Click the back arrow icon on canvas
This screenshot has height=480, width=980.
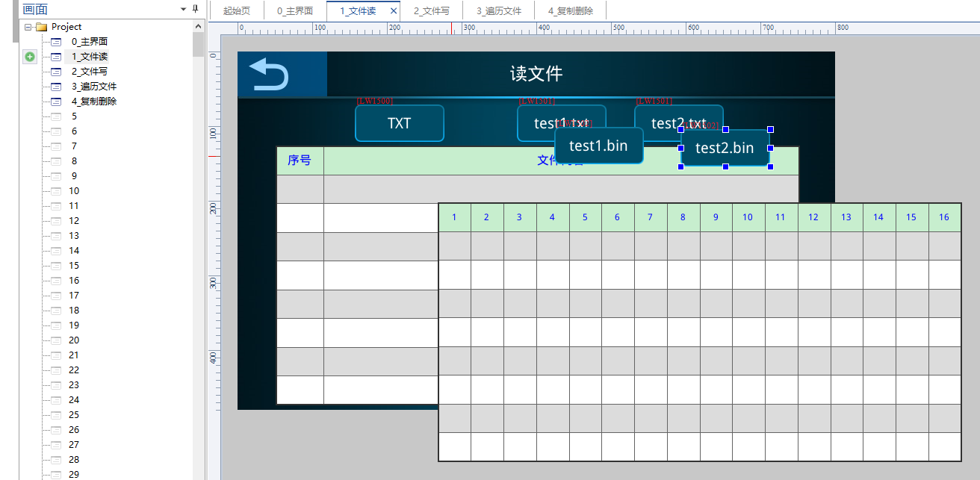click(269, 75)
